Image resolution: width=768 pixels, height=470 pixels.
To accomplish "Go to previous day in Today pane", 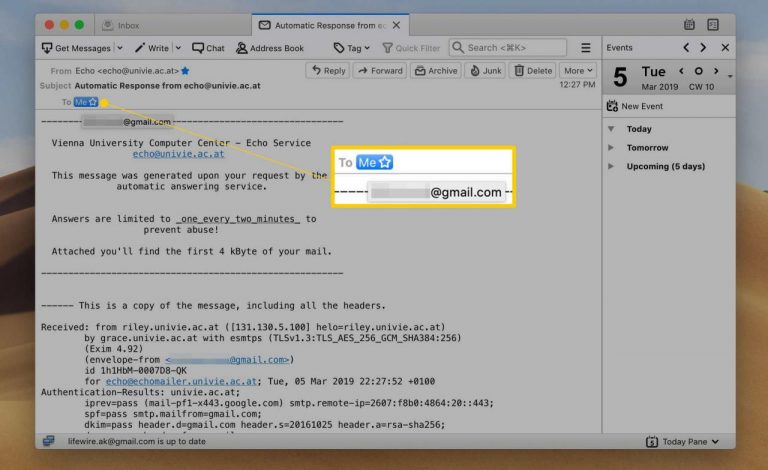I will click(681, 71).
